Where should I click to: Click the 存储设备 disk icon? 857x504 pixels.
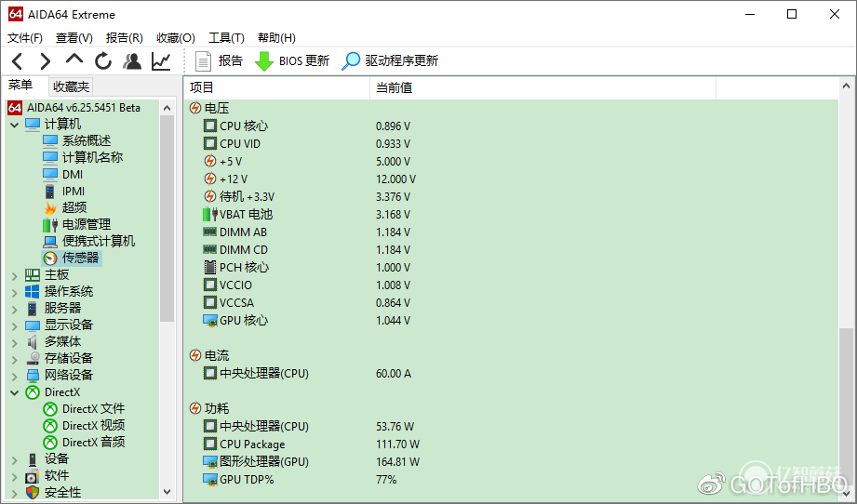click(33, 358)
